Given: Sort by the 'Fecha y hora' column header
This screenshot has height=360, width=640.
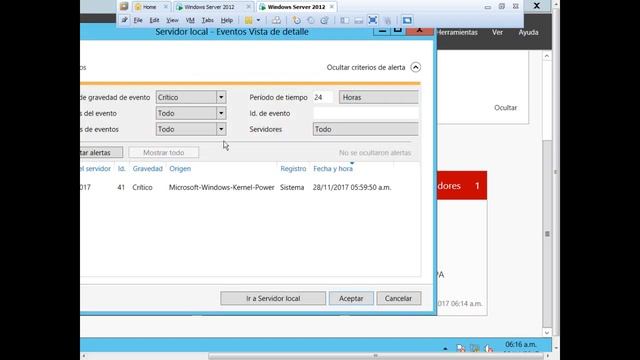Looking at the screenshot, I should click(x=333, y=169).
